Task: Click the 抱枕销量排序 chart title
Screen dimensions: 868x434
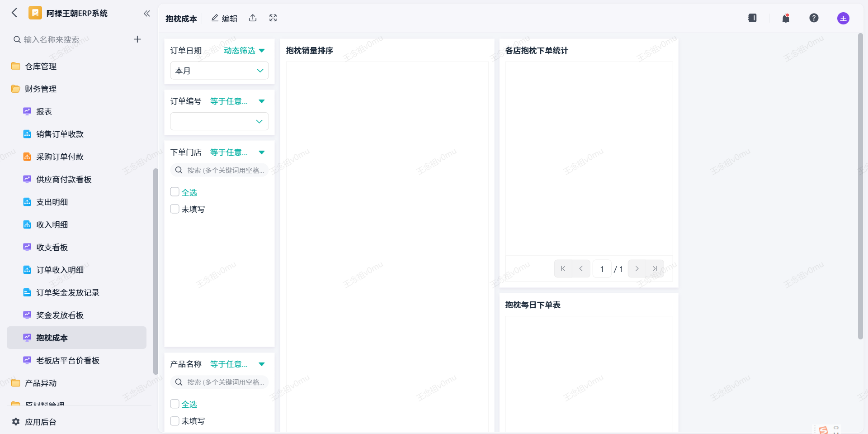Action: (310, 51)
